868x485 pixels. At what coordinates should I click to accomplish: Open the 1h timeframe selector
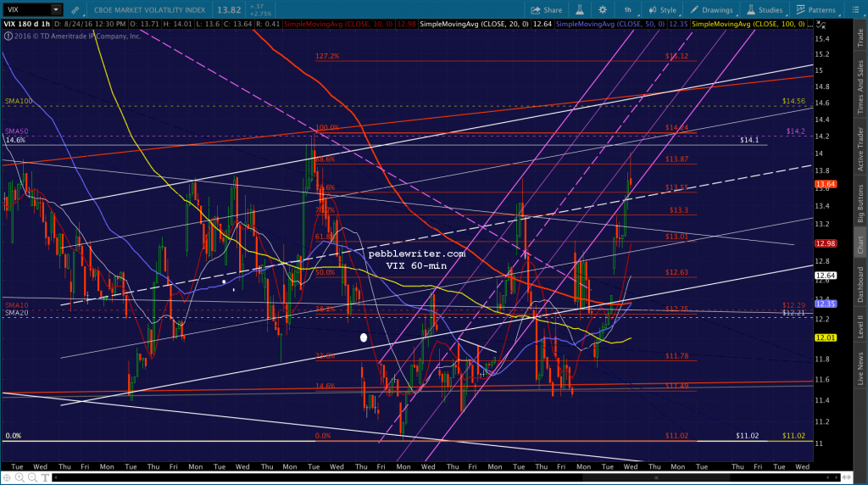point(628,10)
